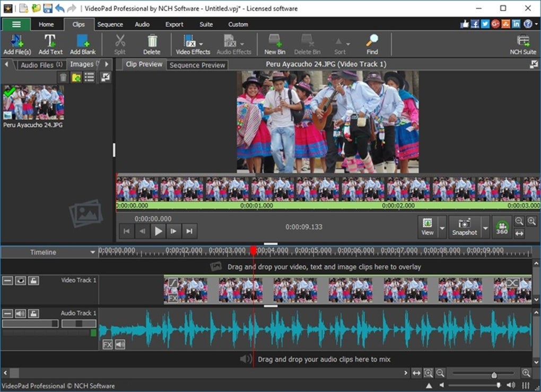
Task: Toggle the 360 video view button
Action: pos(502,226)
